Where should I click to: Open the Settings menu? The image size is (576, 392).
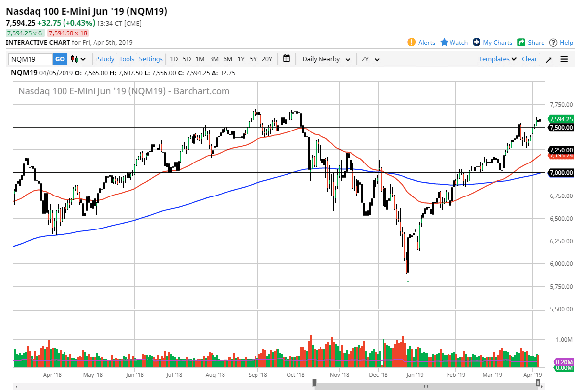pos(151,59)
